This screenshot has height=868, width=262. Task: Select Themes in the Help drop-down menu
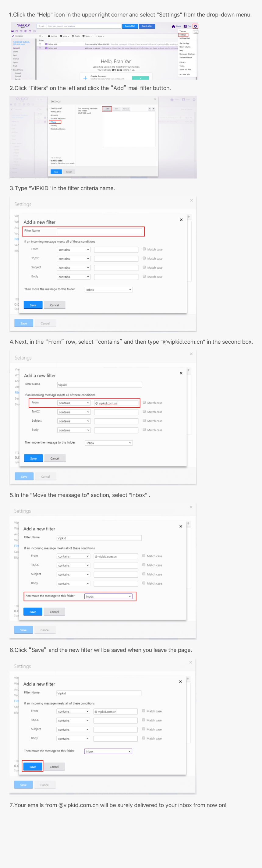coord(182,31)
